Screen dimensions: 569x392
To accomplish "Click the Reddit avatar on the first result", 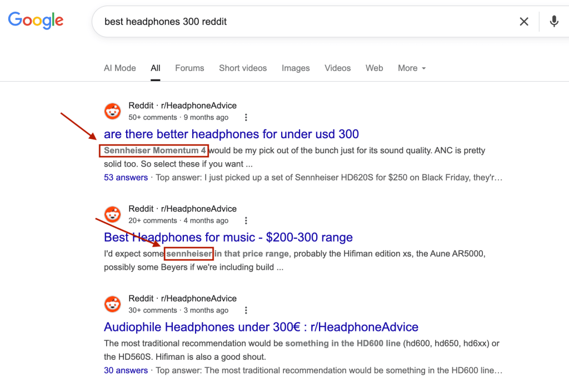I will click(x=112, y=110).
